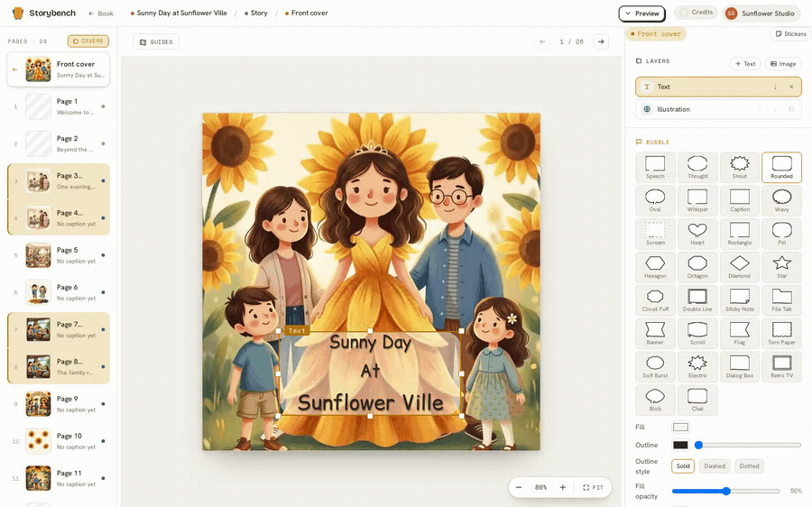Viewport: 812px width, 507px height.
Task: Open the Outline color swatch
Action: (680, 445)
